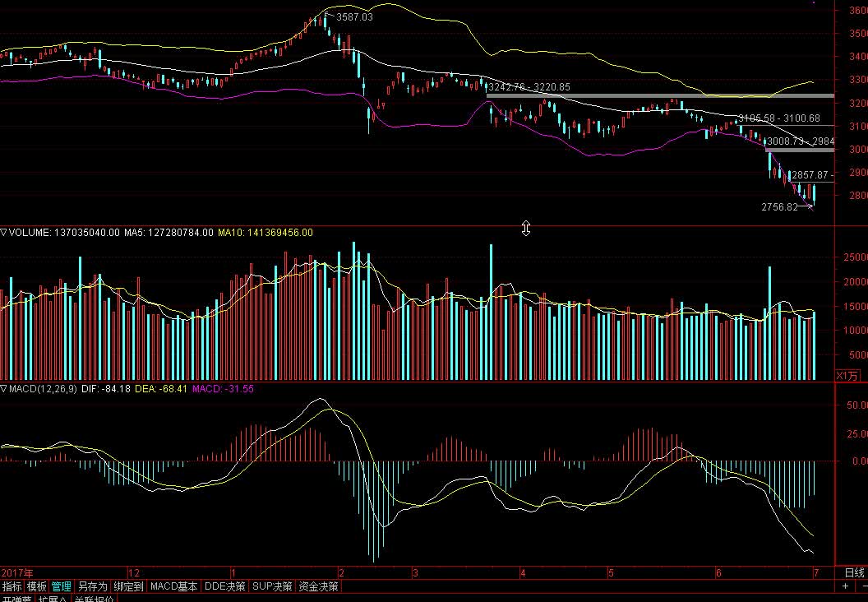Select the highlighted 管理 tab
The width and height of the screenshot is (868, 602).
click(x=62, y=586)
